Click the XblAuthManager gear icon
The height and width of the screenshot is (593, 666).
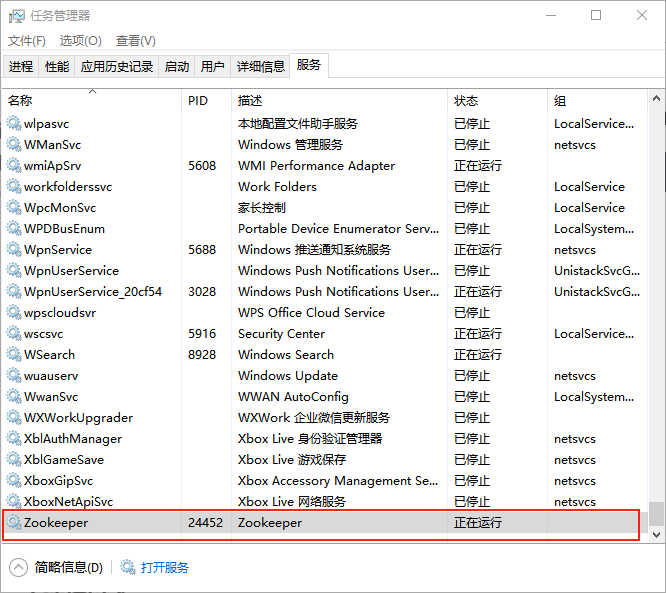click(14, 438)
